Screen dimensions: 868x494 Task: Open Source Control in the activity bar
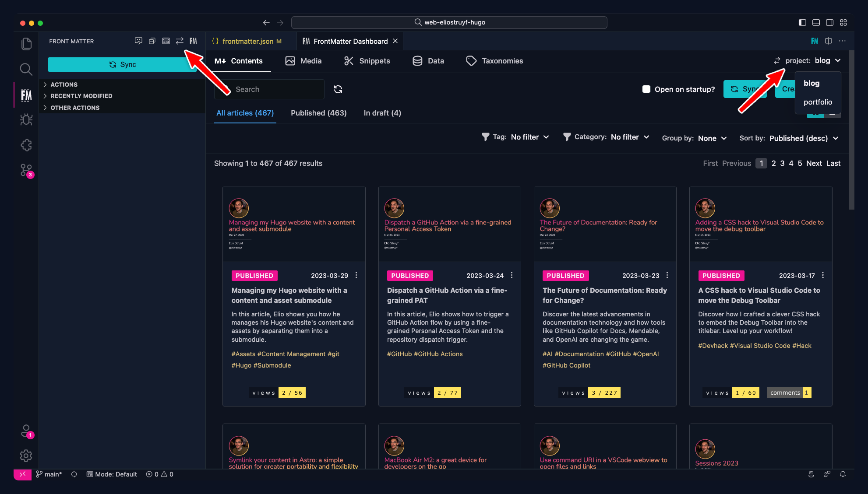[x=26, y=170]
